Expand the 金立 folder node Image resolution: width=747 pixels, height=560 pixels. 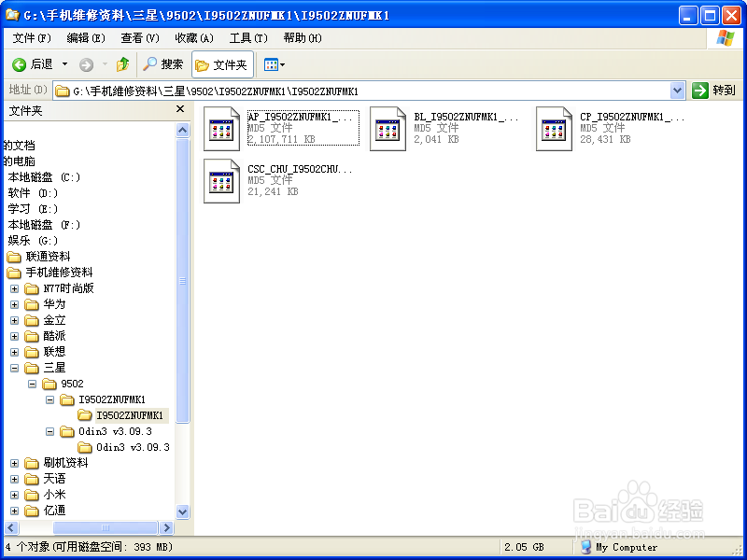point(14,320)
